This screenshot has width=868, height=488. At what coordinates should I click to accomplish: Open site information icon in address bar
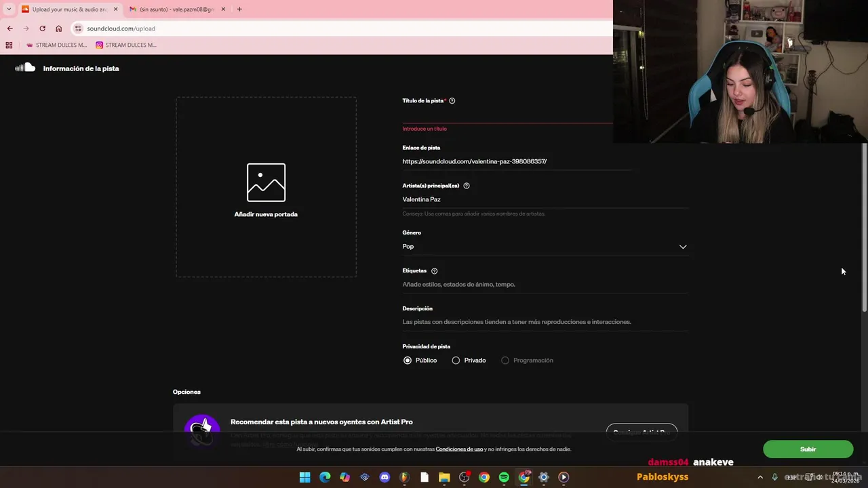[x=78, y=28]
